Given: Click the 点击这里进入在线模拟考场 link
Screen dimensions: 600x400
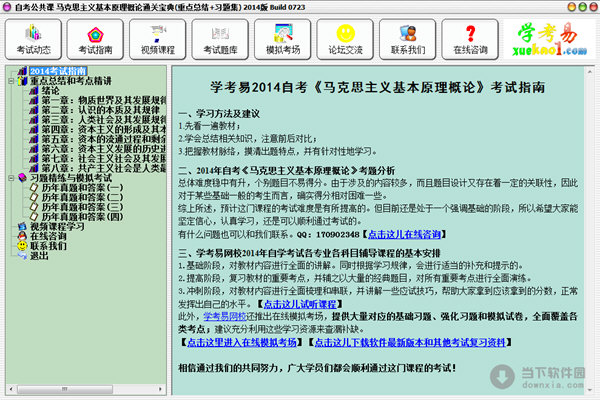Looking at the screenshot, I should coord(242,342).
